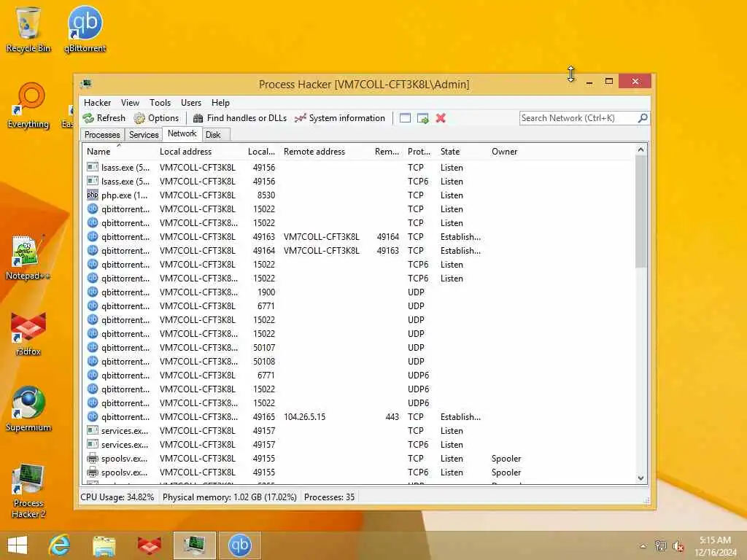This screenshot has width=747, height=560.
Task: Click remote port 443 cell
Action: [392, 416]
